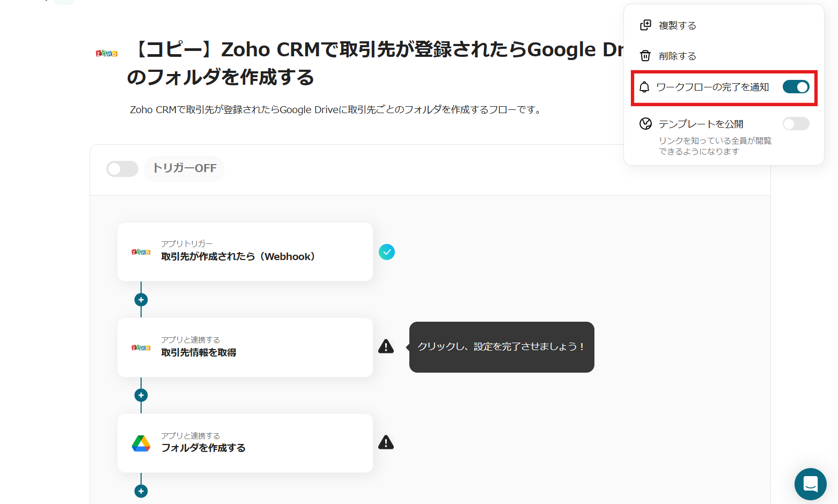Open the フォルダを作成する step card
This screenshot has width=838, height=504.
(x=245, y=443)
